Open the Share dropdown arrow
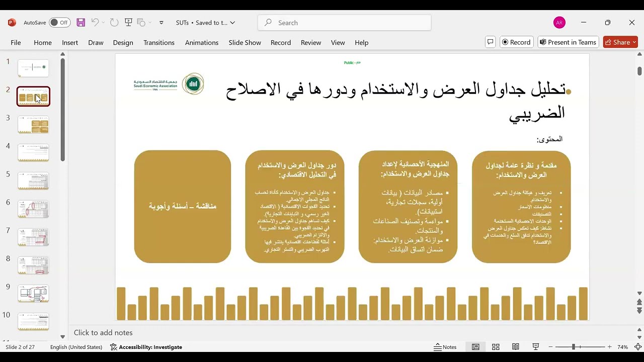The image size is (644, 362). pyautogui.click(x=634, y=42)
